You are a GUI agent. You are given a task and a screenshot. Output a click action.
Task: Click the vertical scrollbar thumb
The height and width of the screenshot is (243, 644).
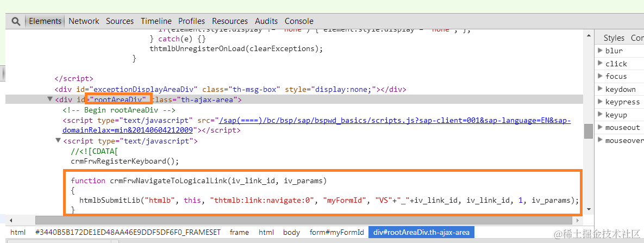589,131
